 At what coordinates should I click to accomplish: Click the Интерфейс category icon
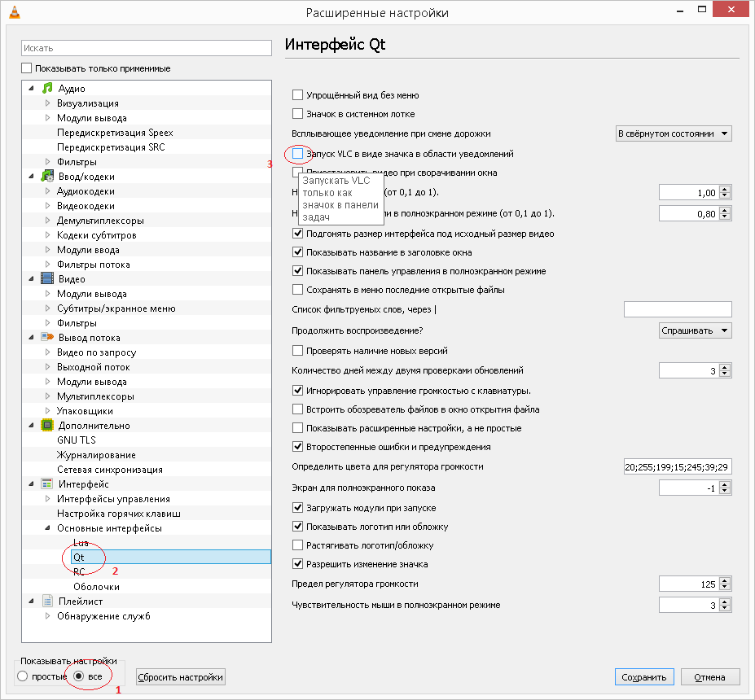47,484
